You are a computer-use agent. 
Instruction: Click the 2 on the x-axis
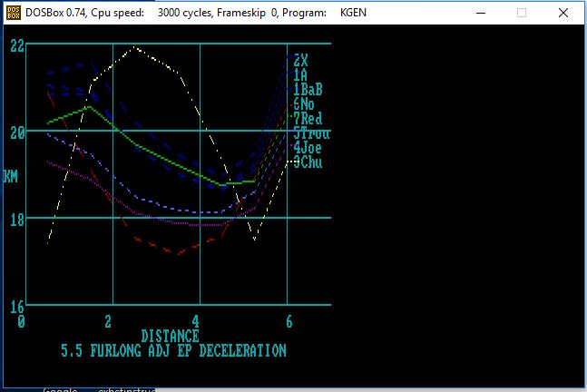[x=108, y=321]
